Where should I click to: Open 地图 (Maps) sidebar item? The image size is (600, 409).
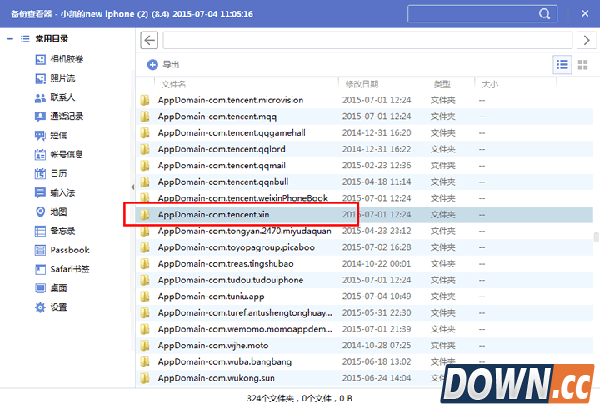point(58,211)
